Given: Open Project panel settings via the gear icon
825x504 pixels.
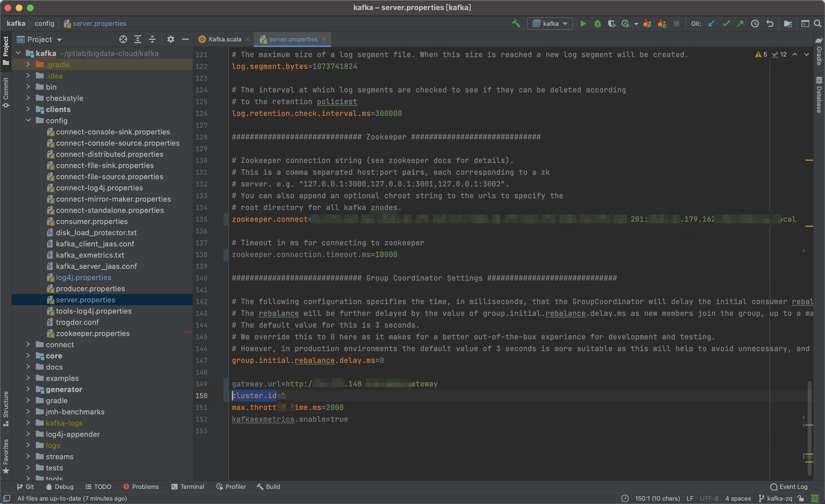Looking at the screenshot, I should [171, 39].
